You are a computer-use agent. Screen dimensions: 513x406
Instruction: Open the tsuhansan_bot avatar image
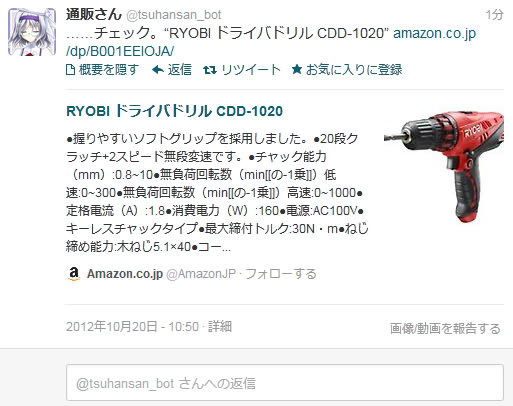click(32, 32)
